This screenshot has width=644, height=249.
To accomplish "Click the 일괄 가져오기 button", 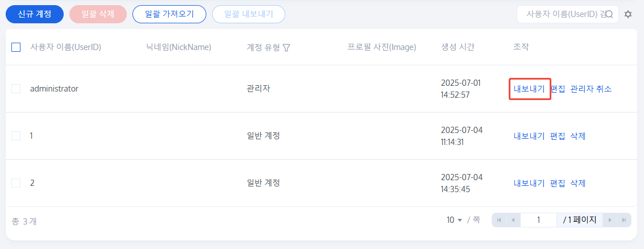I will [169, 14].
